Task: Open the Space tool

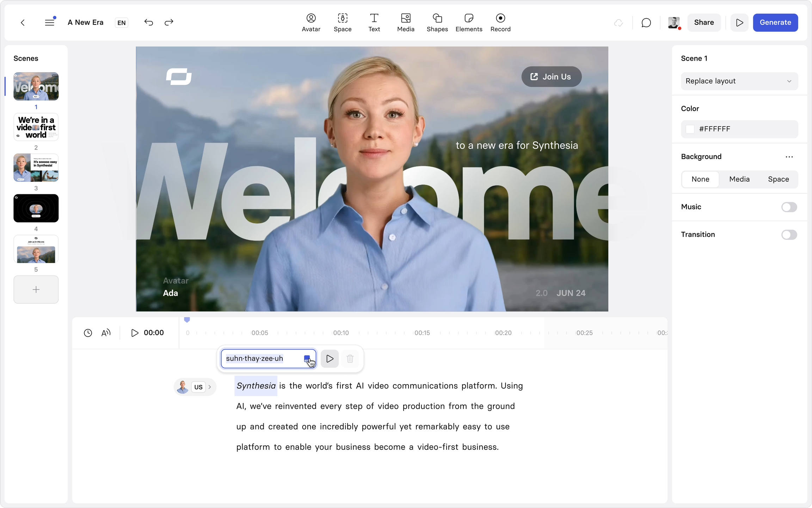Action: pos(343,23)
